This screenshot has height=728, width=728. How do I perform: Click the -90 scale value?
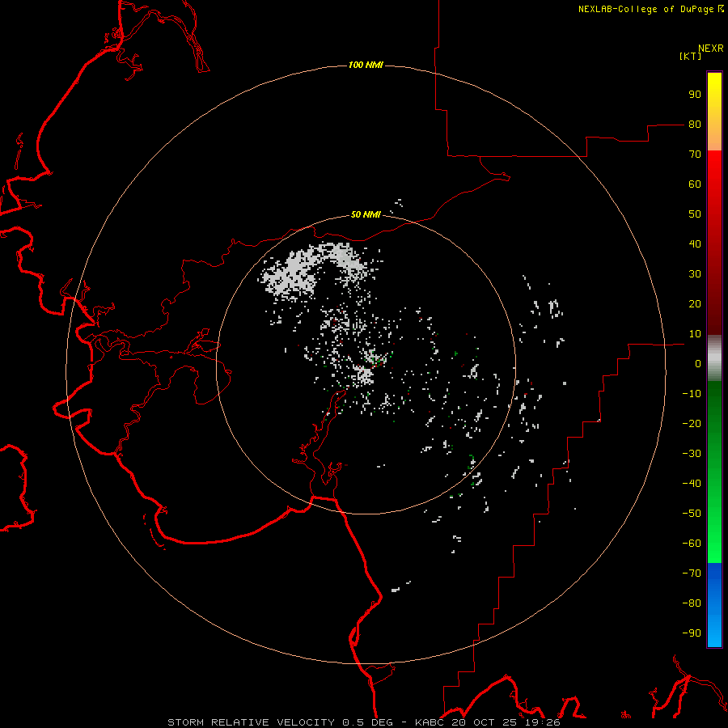pos(692,633)
